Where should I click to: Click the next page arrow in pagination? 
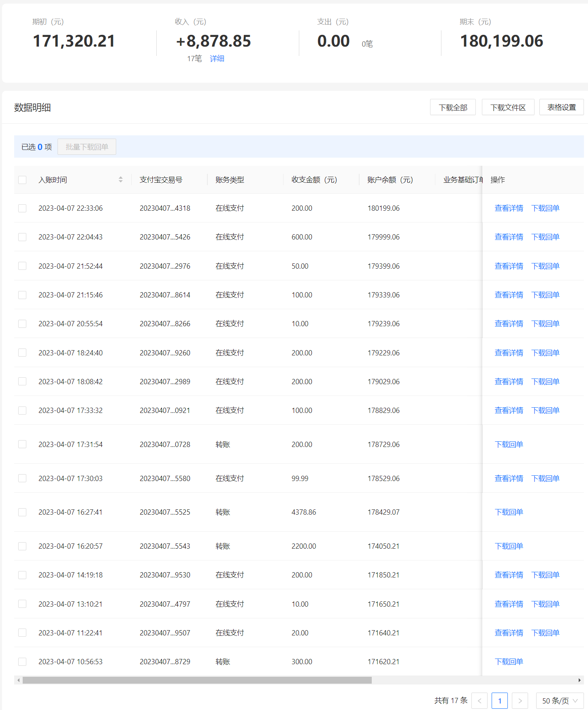coord(520,701)
